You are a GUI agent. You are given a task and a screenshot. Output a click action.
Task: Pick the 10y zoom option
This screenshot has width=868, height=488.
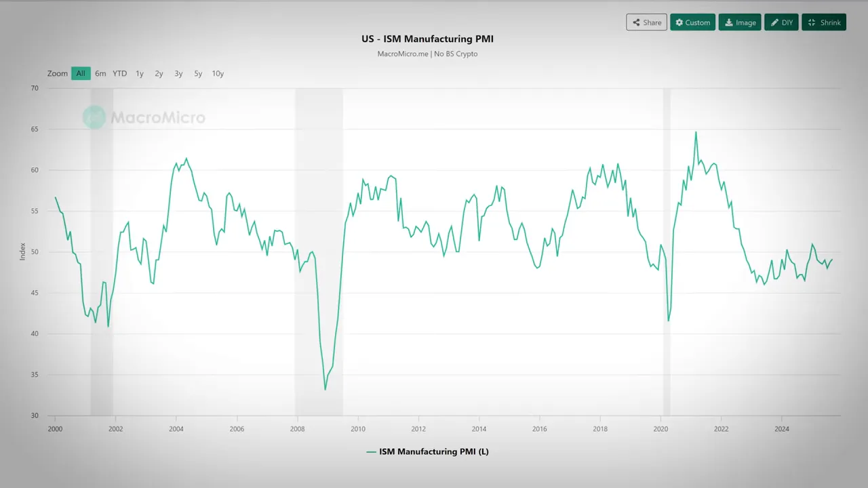coord(218,73)
